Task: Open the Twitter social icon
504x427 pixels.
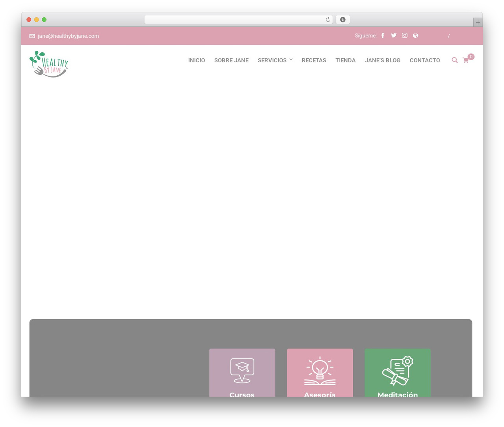Action: click(394, 35)
